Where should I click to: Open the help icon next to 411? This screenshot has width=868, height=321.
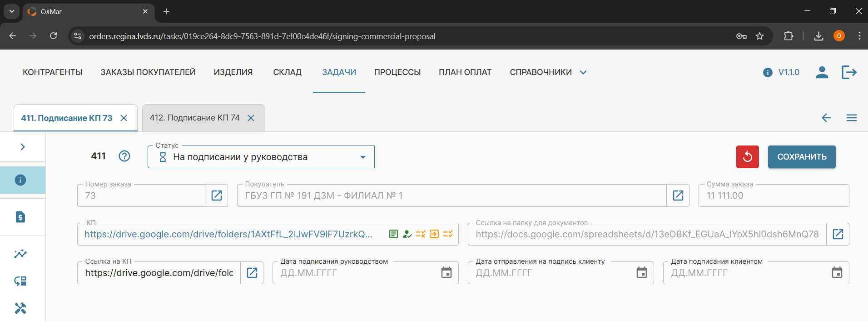point(124,156)
